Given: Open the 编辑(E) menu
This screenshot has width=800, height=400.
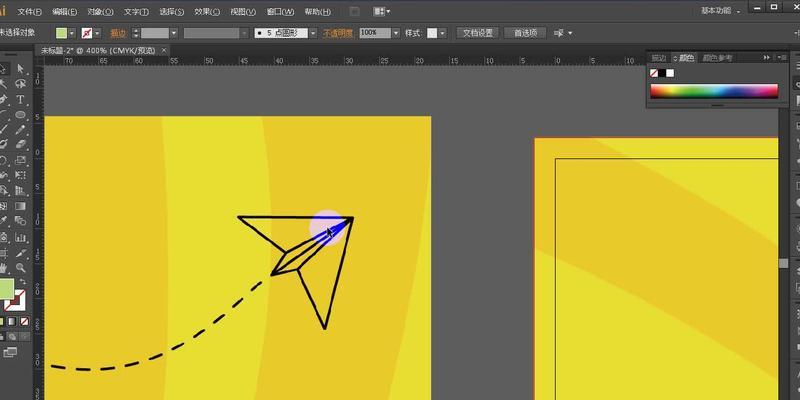Looking at the screenshot, I should (x=65, y=11).
